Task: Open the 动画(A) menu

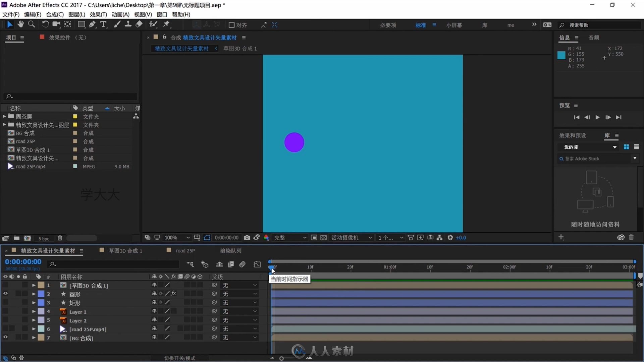Action: [120, 14]
